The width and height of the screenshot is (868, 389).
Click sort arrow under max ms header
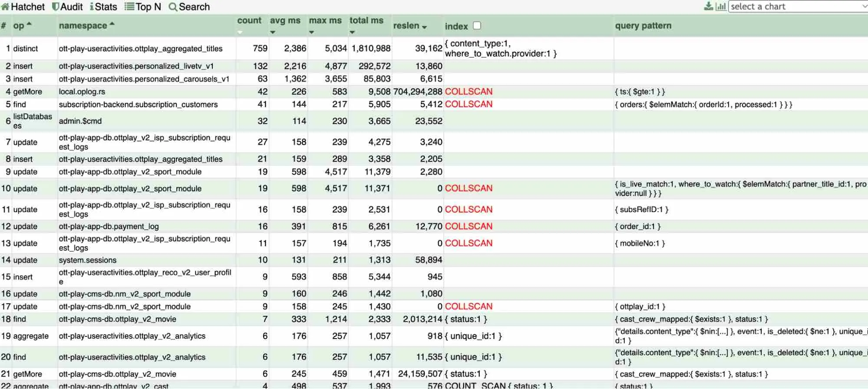pyautogui.click(x=312, y=32)
